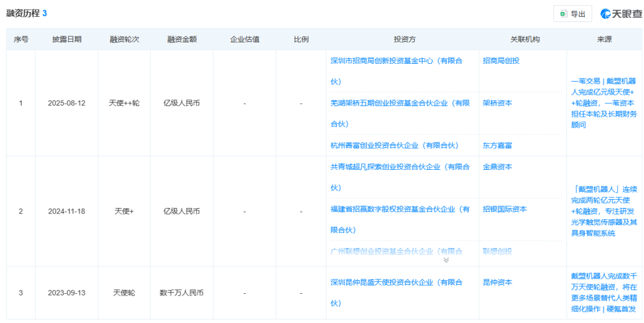The width and height of the screenshot is (644, 323).
Task: Open source article 「戴盟机器人」连续完成两轮亿元天使+轮融资
Action: click(x=604, y=212)
